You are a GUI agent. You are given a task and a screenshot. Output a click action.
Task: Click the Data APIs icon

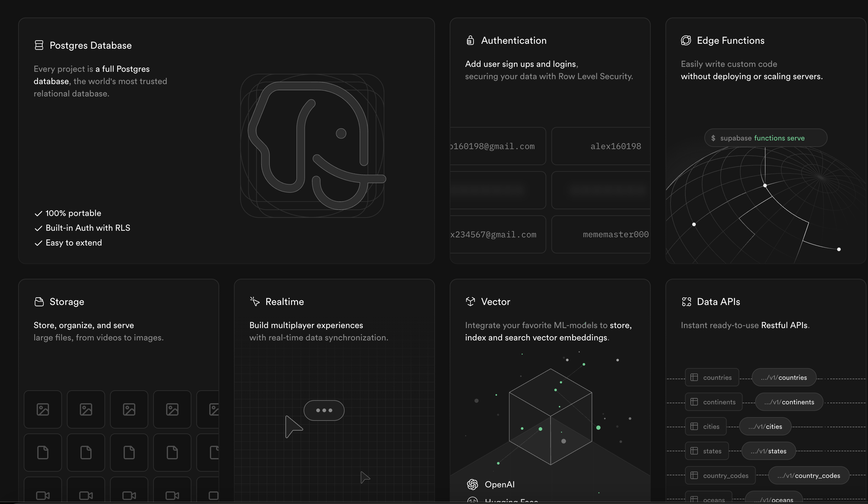[x=686, y=302]
